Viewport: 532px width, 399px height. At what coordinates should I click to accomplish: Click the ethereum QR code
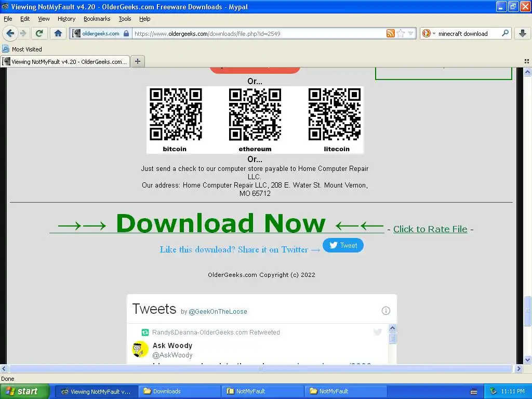[255, 114]
